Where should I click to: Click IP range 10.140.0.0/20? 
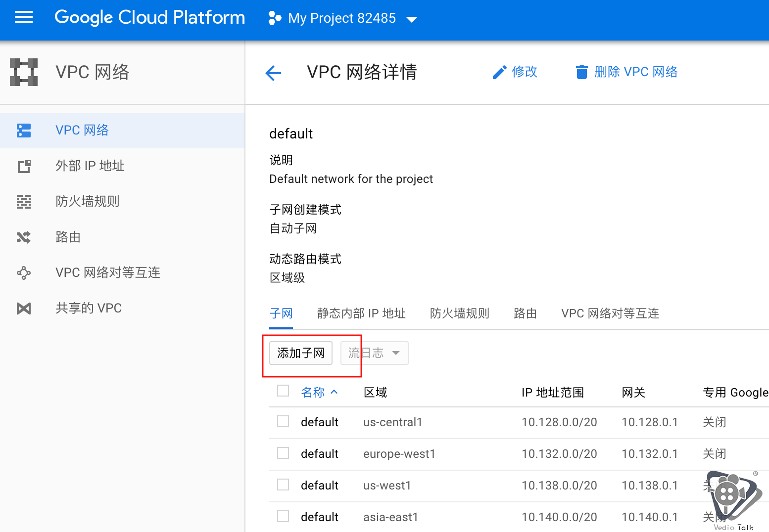(559, 517)
